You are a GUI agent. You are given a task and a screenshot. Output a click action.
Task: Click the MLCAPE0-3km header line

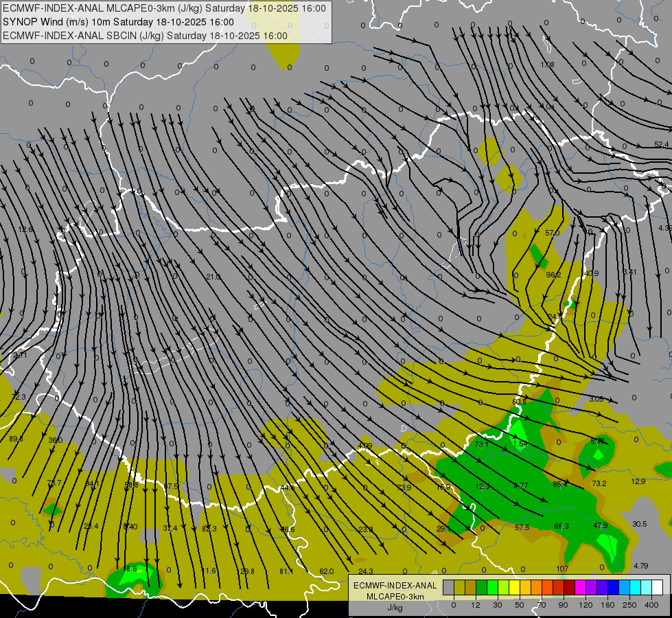coord(164,8)
